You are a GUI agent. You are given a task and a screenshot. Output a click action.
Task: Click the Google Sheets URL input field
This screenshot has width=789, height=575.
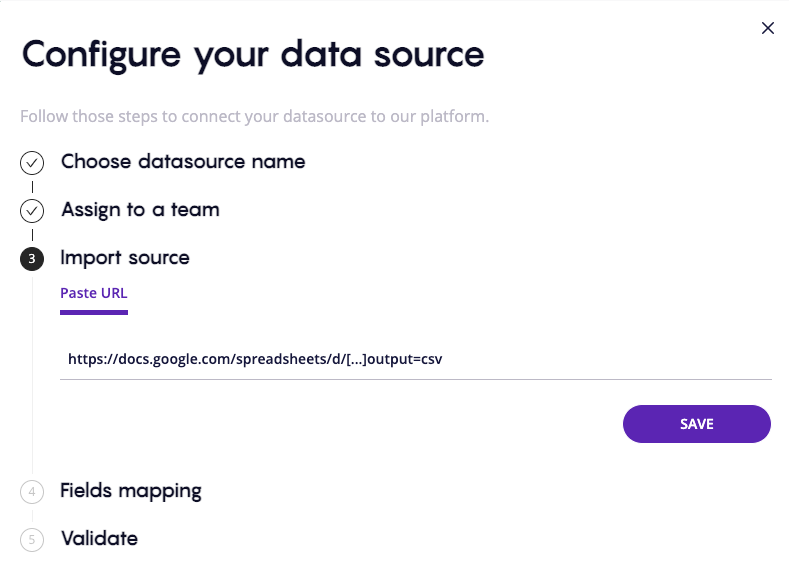point(415,359)
